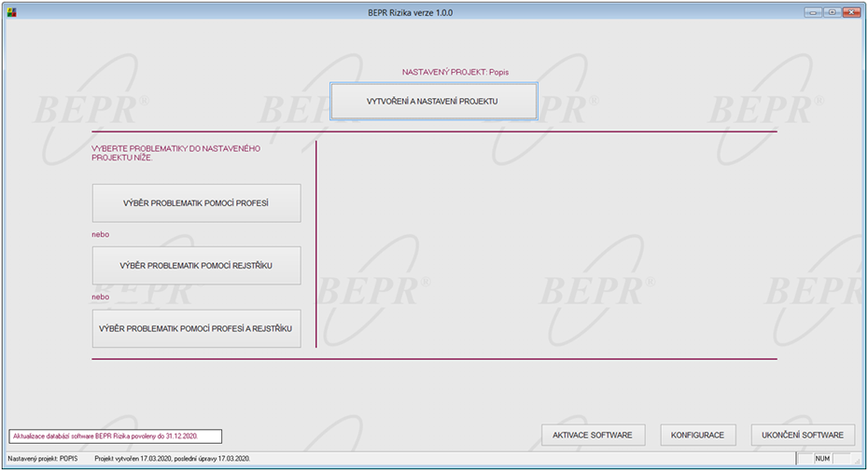Open VYTVOŘENÍ A NASTAVENÍ PROJEKTU
868x471 pixels.
(433, 102)
